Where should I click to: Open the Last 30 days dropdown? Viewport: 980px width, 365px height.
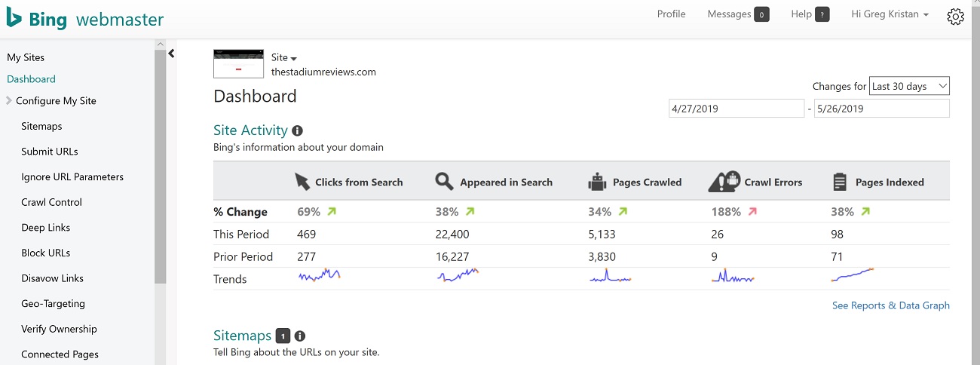coord(909,86)
